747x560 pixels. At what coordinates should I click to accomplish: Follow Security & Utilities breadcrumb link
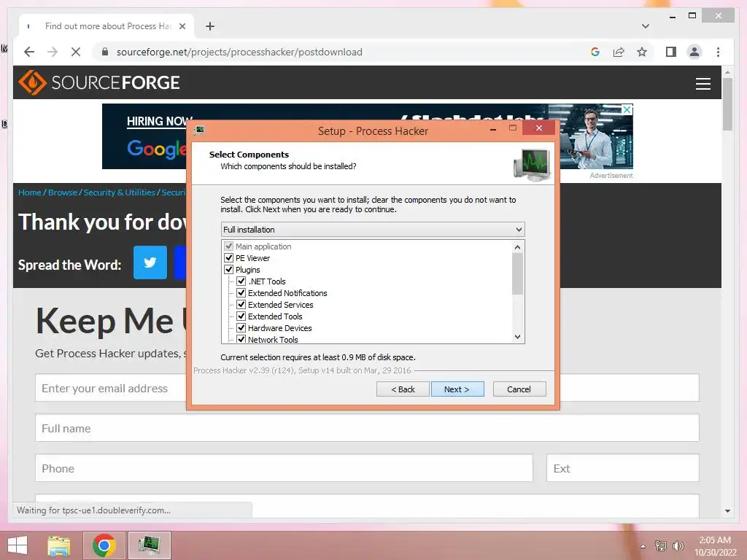[x=119, y=192]
